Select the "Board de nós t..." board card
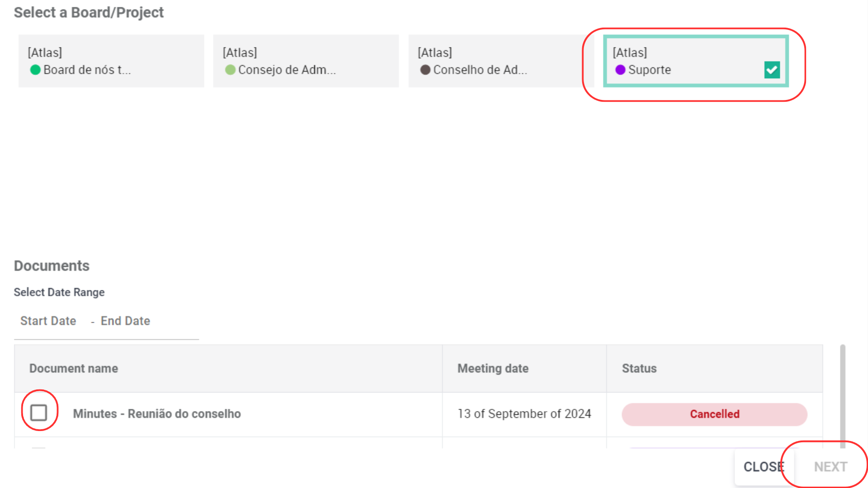The width and height of the screenshot is (868, 488). pyautogui.click(x=111, y=61)
